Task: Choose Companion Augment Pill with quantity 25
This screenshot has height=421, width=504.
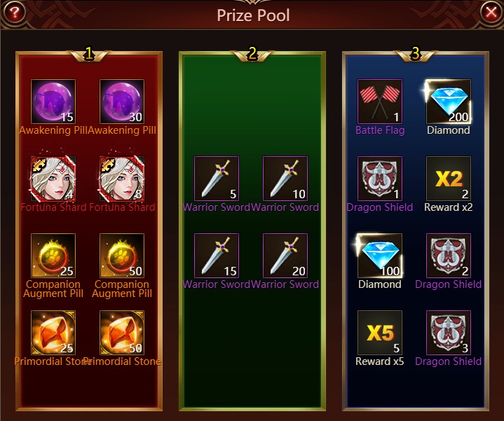Action: 53,256
